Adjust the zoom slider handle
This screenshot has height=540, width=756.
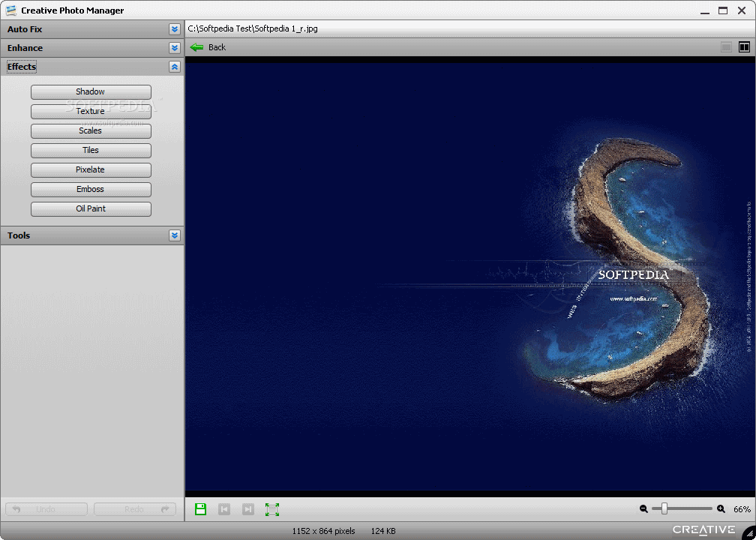[664, 508]
